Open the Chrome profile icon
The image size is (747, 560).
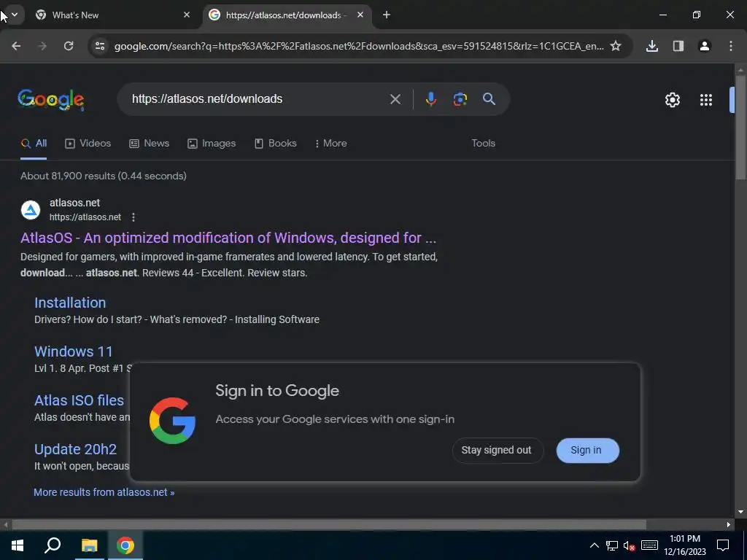pyautogui.click(x=705, y=46)
